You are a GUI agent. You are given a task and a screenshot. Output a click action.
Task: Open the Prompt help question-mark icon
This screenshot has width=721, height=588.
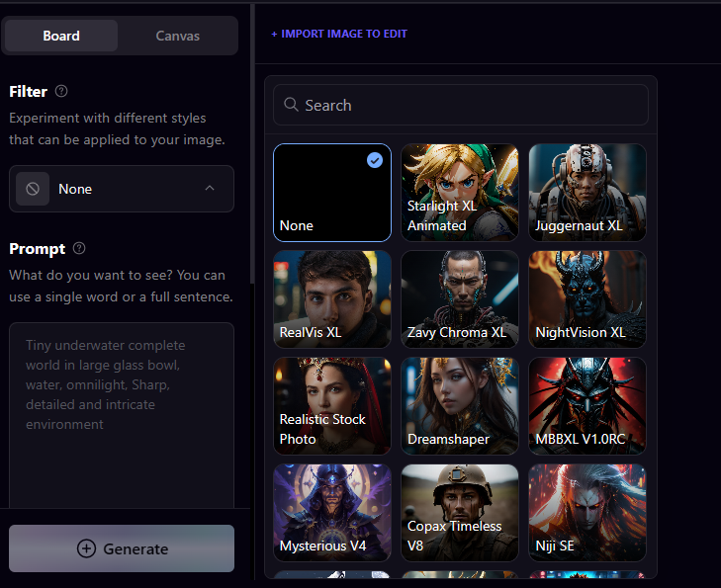tap(79, 248)
